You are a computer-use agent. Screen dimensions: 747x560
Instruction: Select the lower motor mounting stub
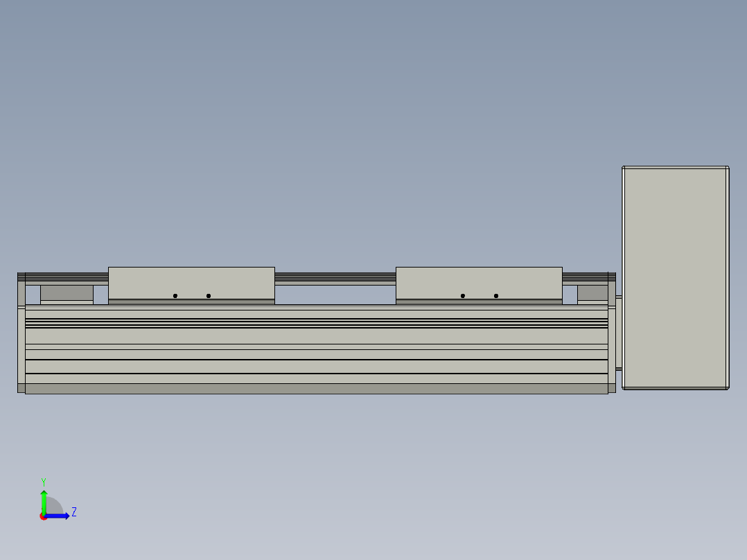(619, 369)
